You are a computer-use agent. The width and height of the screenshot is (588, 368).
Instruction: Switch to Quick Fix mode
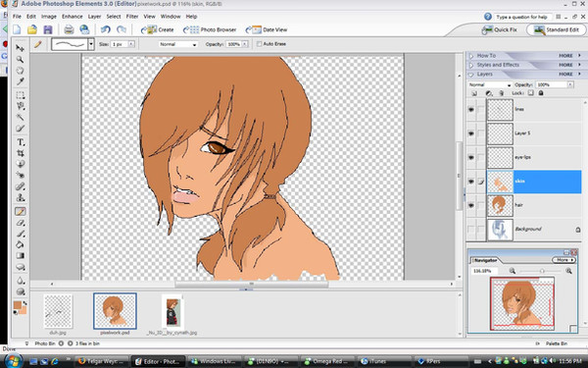click(500, 29)
